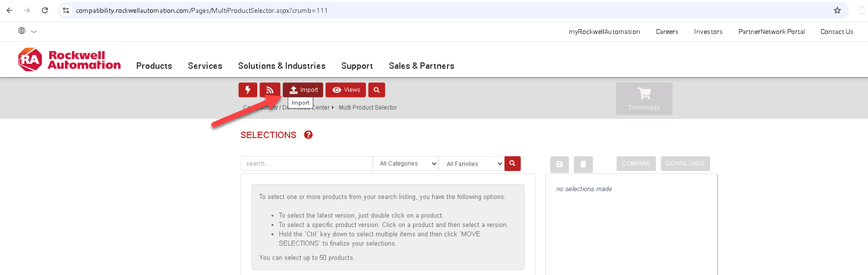The height and width of the screenshot is (275, 868).
Task: Open the red RSS feed icon
Action: [x=270, y=90]
